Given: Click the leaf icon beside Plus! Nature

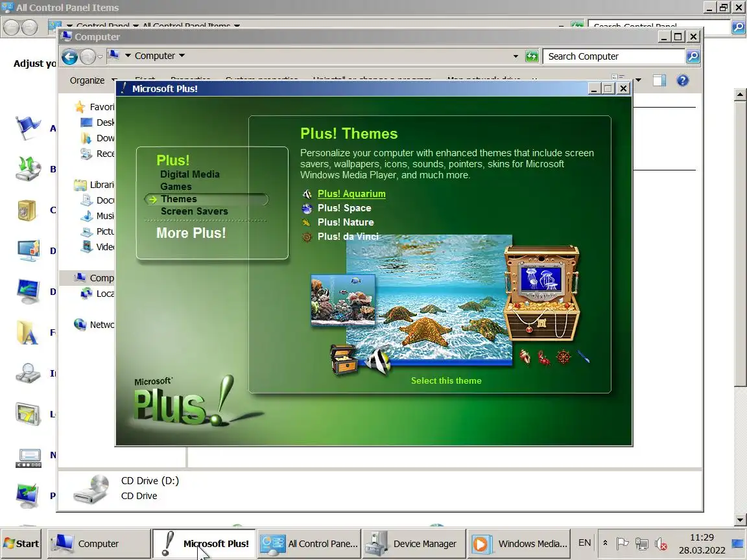Looking at the screenshot, I should click(x=306, y=222).
